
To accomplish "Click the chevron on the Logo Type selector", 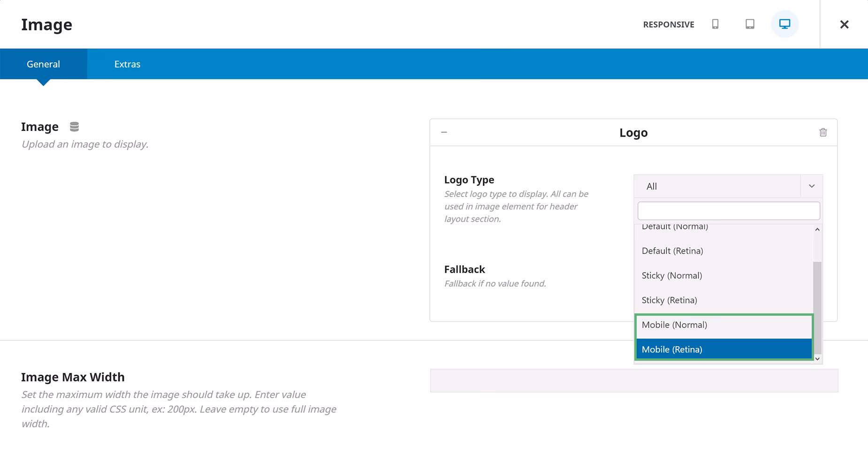I will click(x=811, y=186).
